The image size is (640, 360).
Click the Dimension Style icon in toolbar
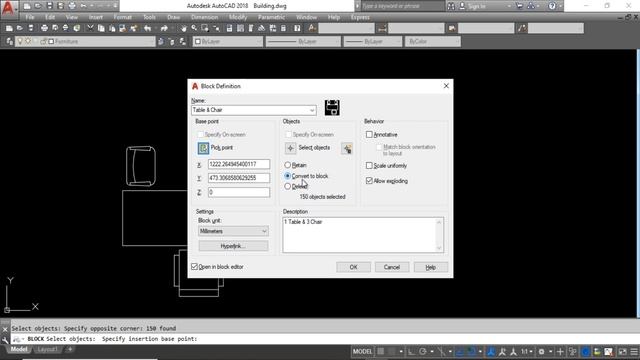(382, 28)
